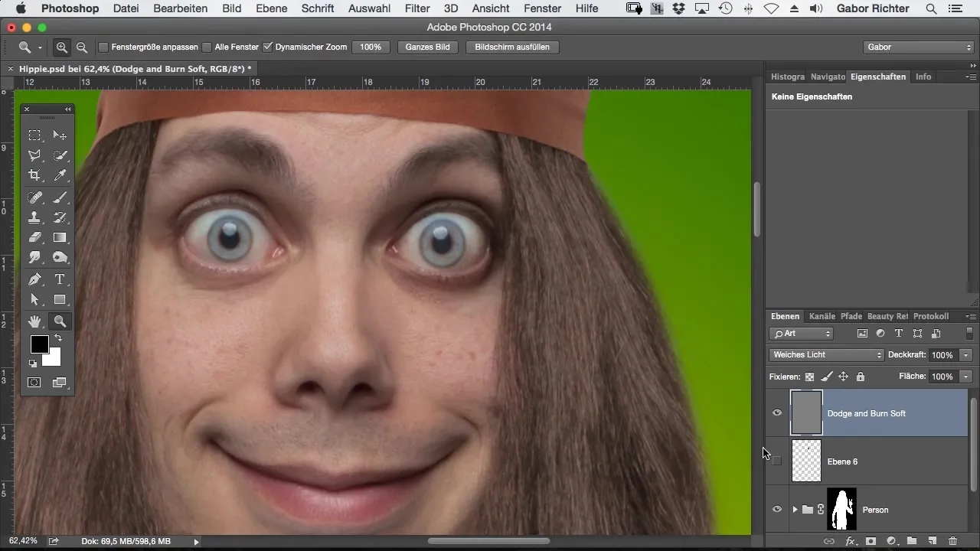Create a new layer

pos(933,541)
